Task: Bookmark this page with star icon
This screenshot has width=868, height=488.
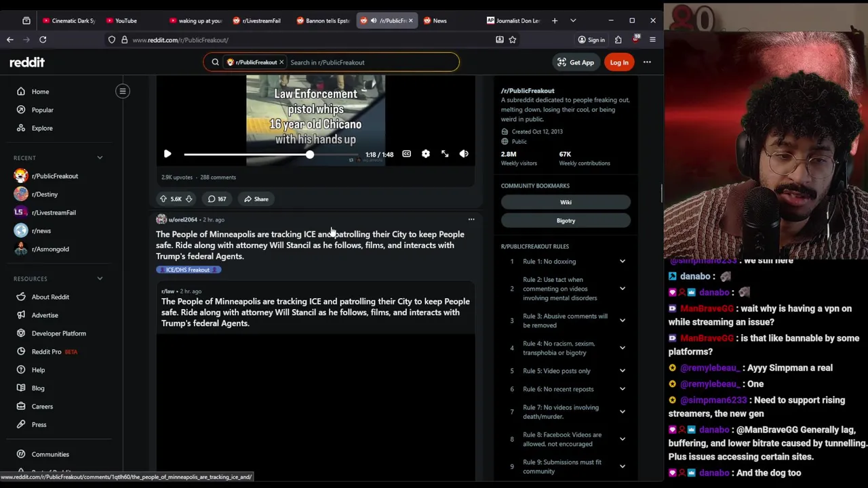Action: [x=513, y=40]
